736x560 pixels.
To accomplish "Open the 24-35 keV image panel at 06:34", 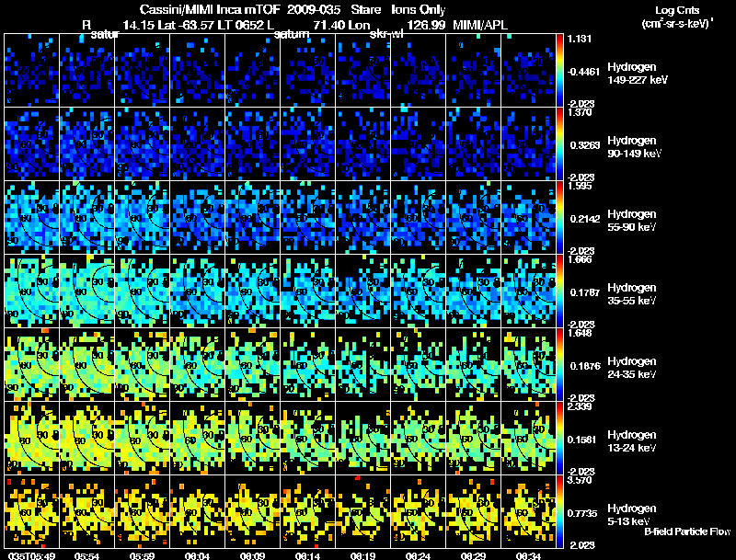I will (x=528, y=364).
